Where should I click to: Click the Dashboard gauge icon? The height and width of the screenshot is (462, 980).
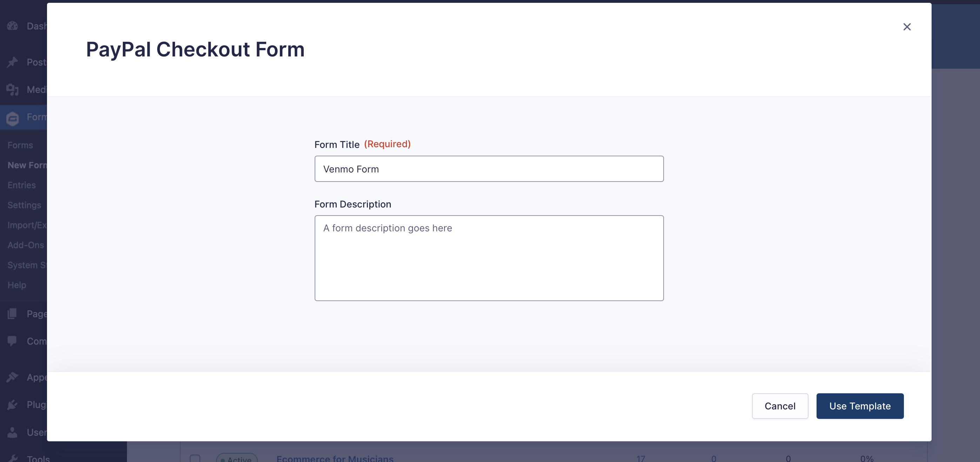point(13,26)
